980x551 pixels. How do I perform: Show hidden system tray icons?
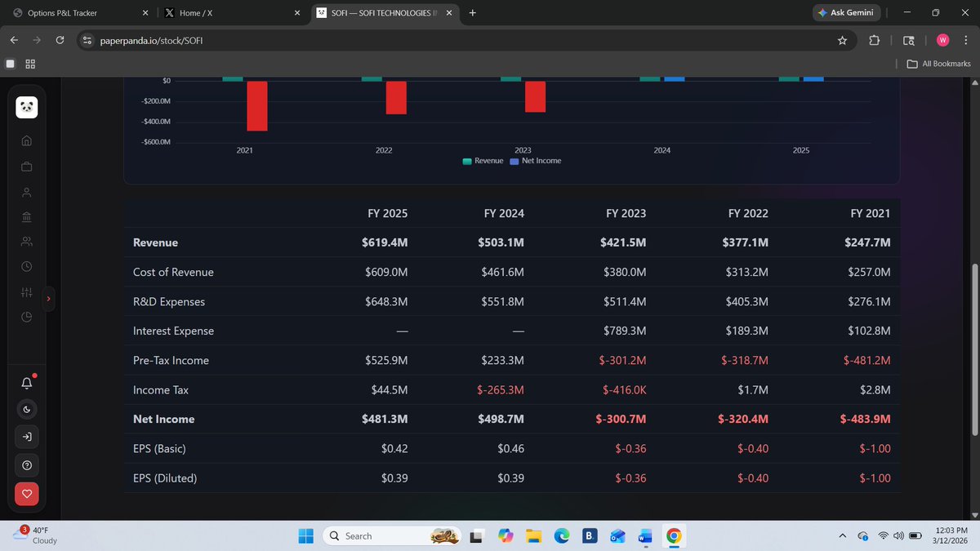[x=842, y=535]
